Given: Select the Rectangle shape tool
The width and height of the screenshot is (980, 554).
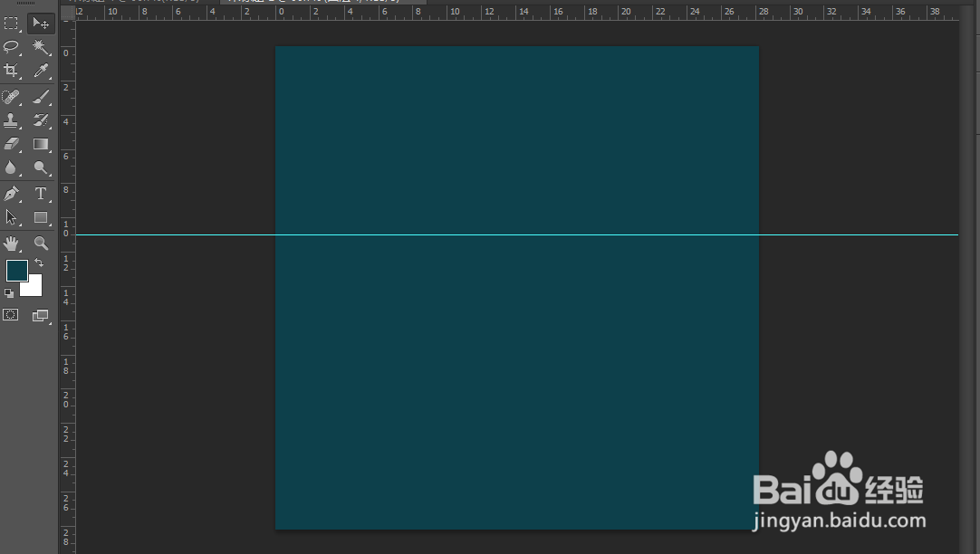Looking at the screenshot, I should [x=41, y=217].
